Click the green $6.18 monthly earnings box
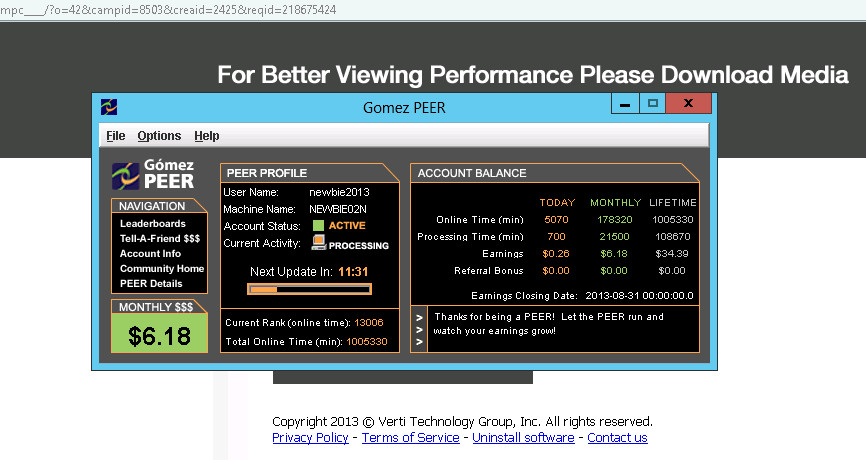 [x=159, y=334]
